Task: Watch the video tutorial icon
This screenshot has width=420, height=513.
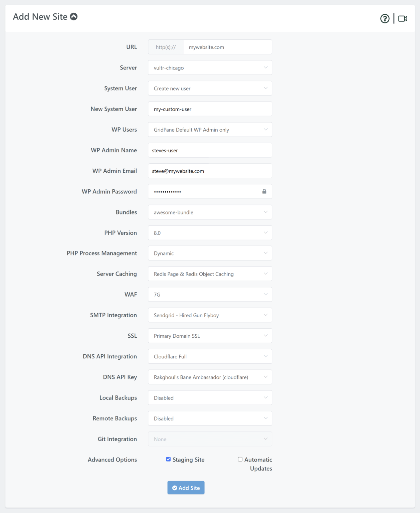Action: pyautogui.click(x=403, y=19)
